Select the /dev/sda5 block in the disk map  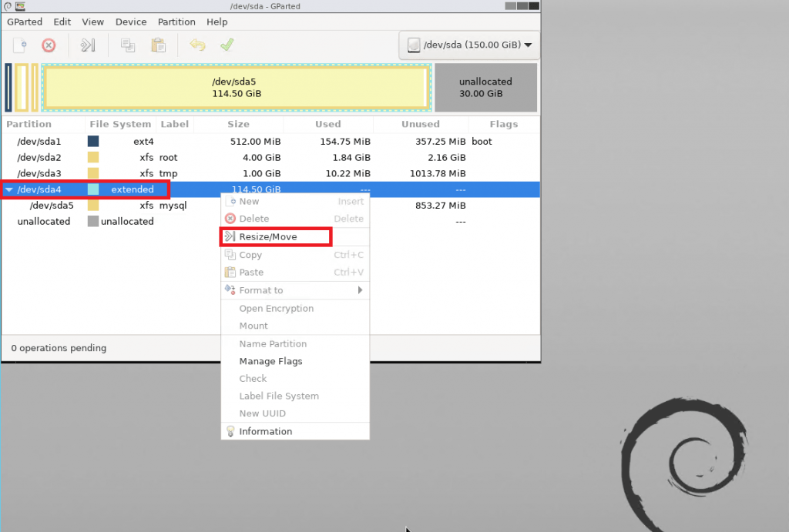(x=237, y=88)
